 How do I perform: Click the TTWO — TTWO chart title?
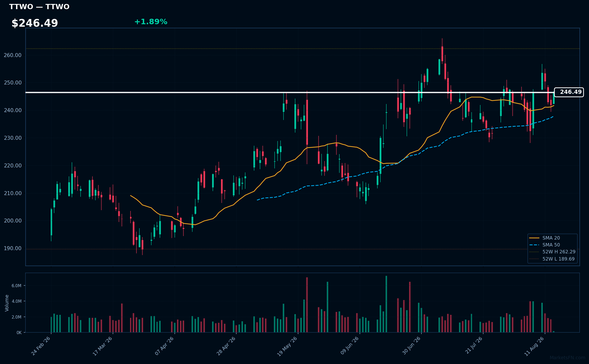point(39,7)
